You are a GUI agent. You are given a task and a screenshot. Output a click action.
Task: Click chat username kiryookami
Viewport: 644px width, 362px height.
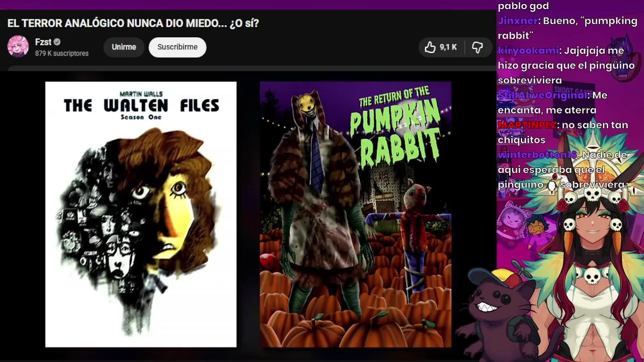click(528, 51)
